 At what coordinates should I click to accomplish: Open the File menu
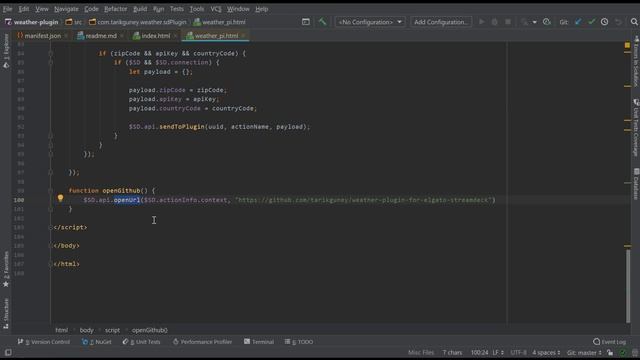[x=7, y=9]
